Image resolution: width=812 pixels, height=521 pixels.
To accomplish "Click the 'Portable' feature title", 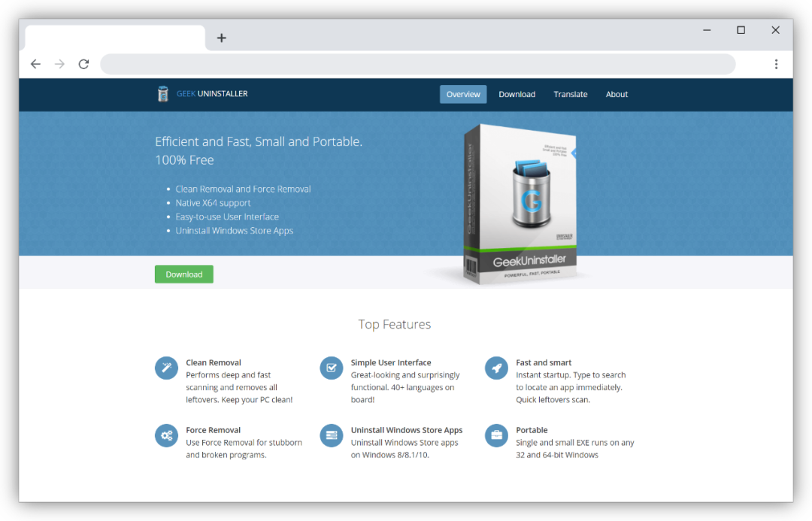I will pyautogui.click(x=532, y=430).
